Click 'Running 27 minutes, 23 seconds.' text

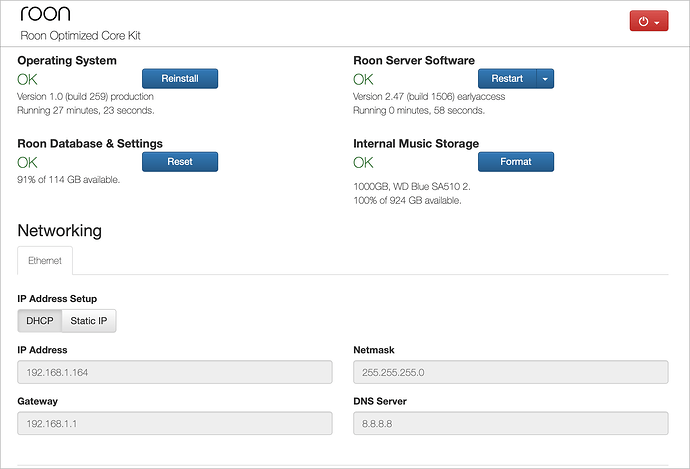coord(86,110)
